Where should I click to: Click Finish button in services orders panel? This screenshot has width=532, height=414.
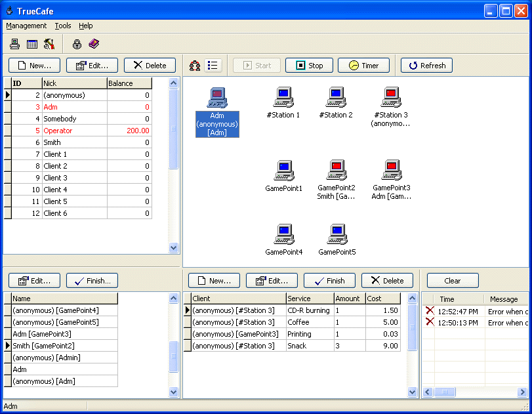329,281
